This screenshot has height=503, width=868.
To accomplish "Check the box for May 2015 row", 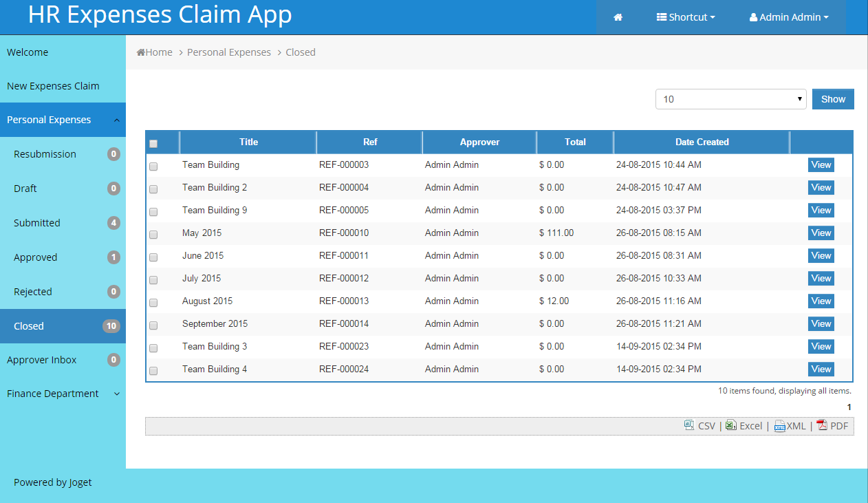I will point(153,234).
